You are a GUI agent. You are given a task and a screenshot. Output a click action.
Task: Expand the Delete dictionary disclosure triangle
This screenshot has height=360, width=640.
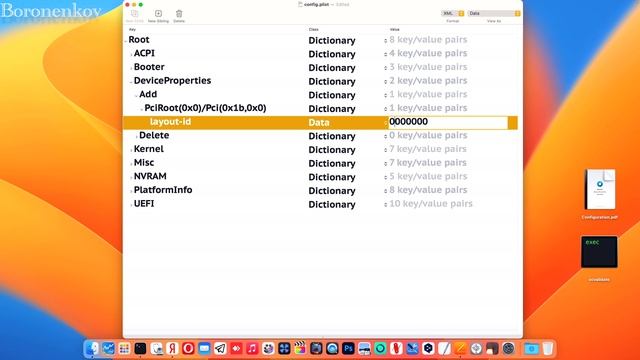pyautogui.click(x=136, y=136)
